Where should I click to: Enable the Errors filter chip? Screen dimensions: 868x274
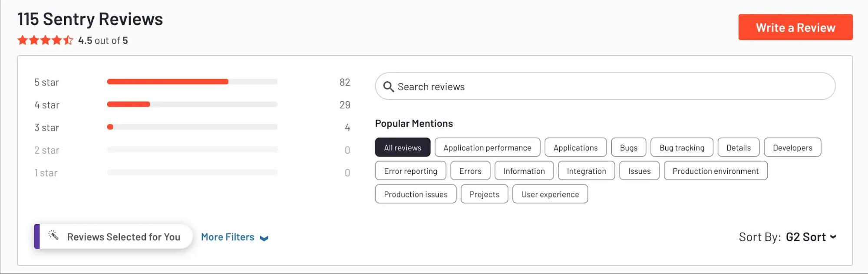click(470, 171)
